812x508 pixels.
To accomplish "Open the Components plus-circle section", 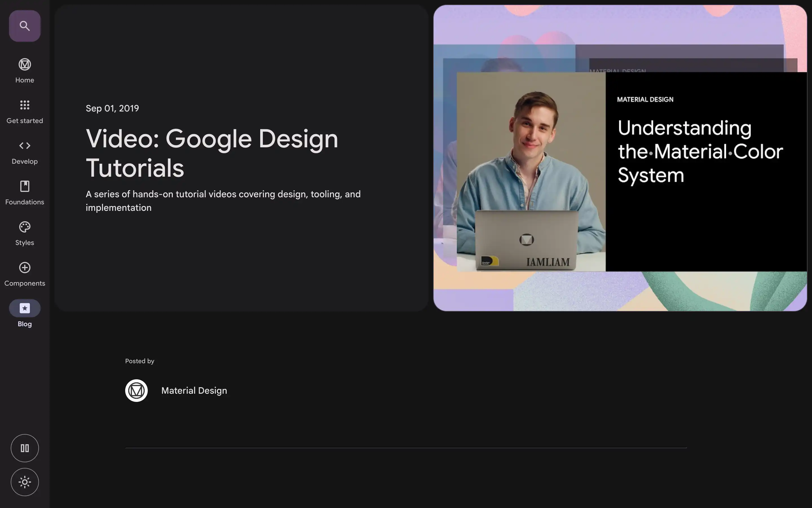I will (x=25, y=268).
